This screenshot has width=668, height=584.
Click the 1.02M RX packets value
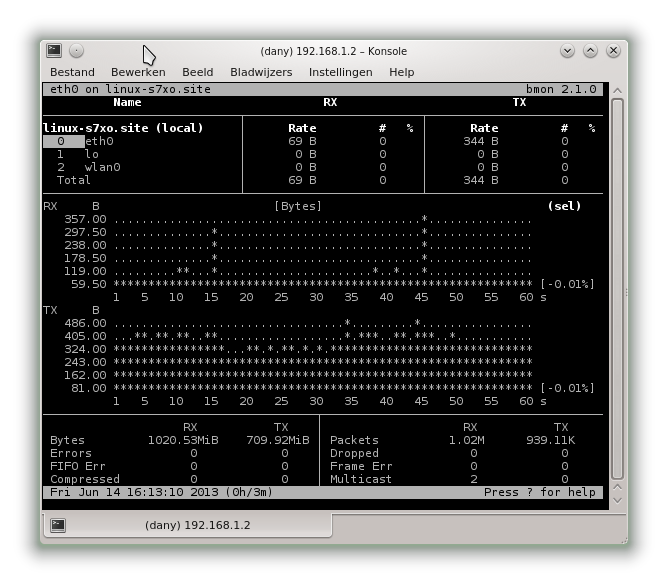tap(466, 440)
